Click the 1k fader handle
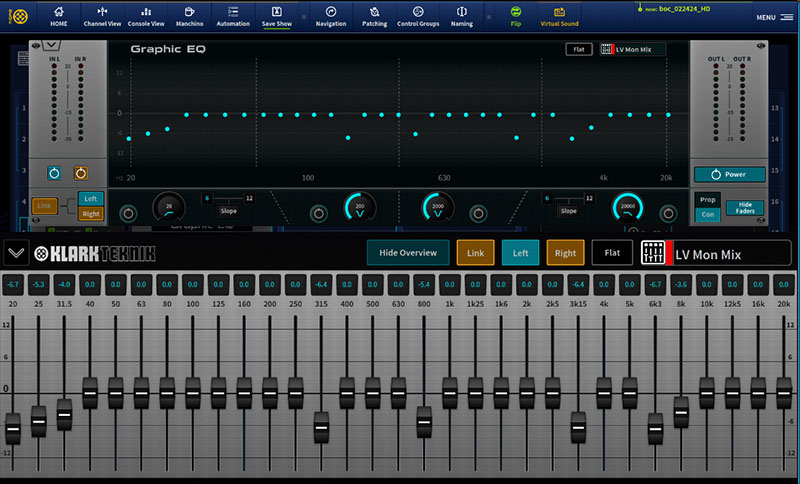800x484 pixels. tap(449, 393)
